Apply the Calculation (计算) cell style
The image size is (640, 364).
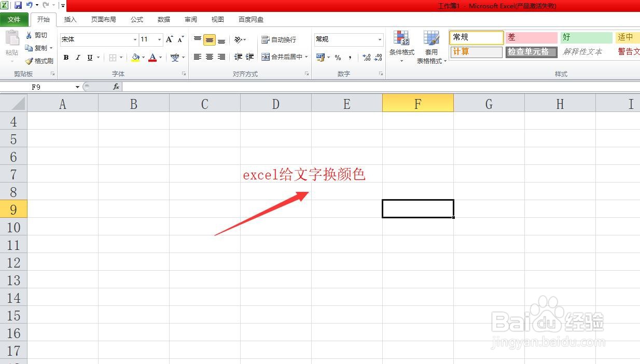[476, 52]
